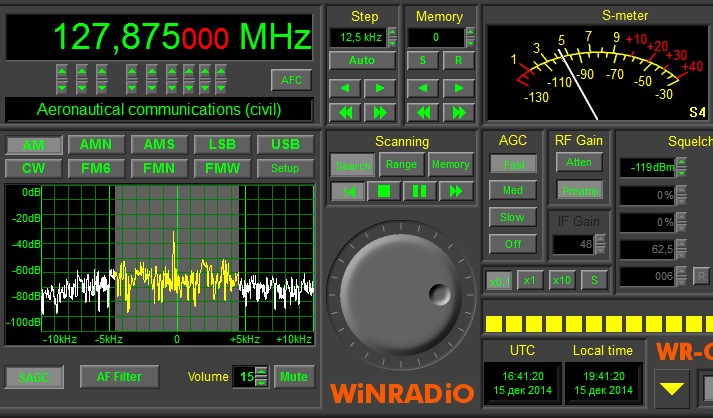Click the spectrum display at center frequency

177,258
